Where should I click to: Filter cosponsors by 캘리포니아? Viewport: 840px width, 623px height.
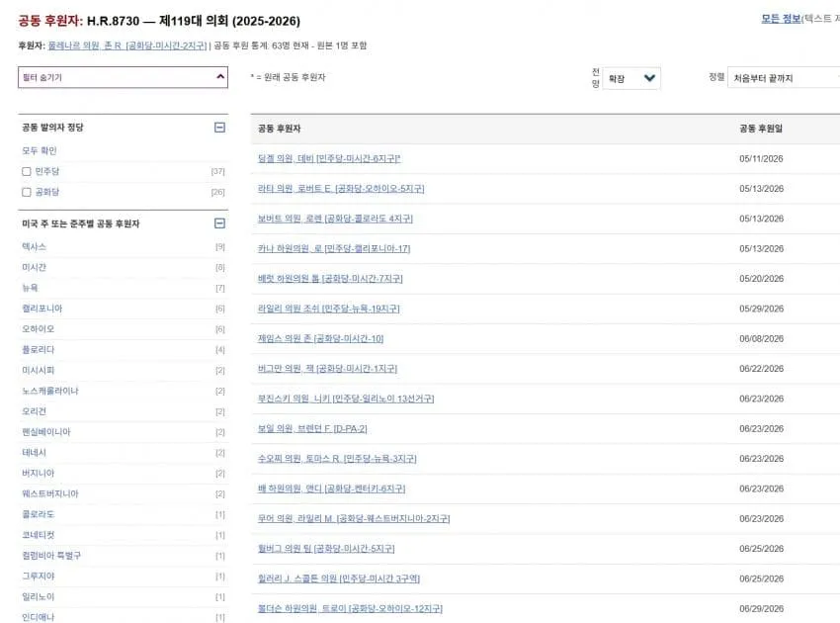42,309
